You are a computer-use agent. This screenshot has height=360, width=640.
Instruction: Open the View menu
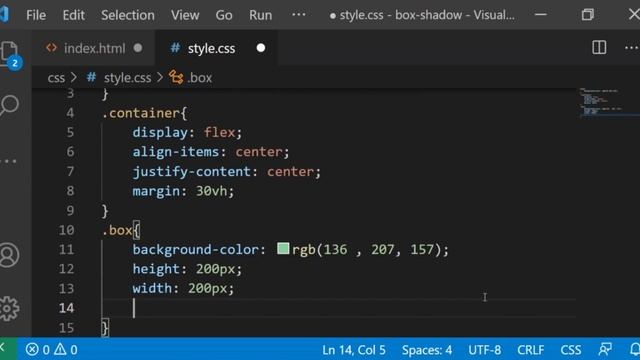coord(185,15)
